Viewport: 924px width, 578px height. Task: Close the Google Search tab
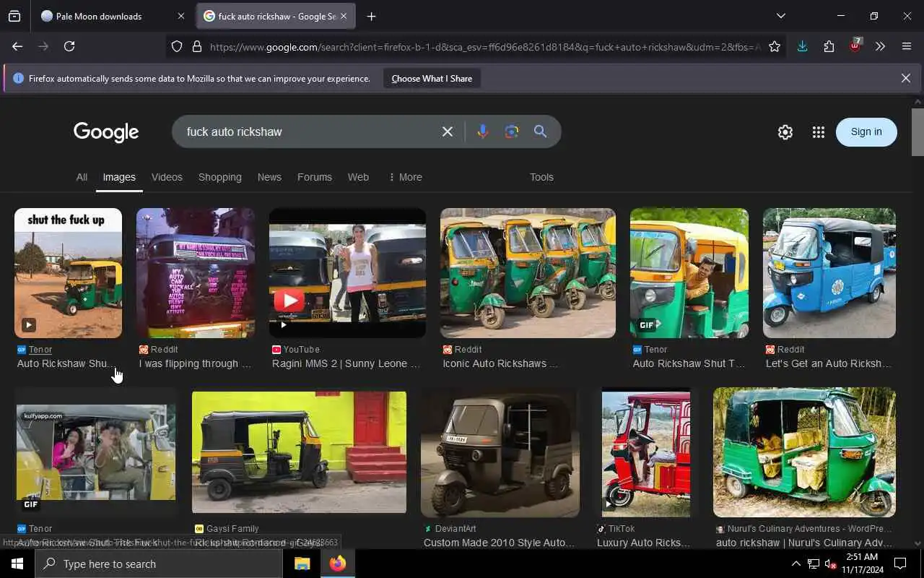pyautogui.click(x=344, y=16)
